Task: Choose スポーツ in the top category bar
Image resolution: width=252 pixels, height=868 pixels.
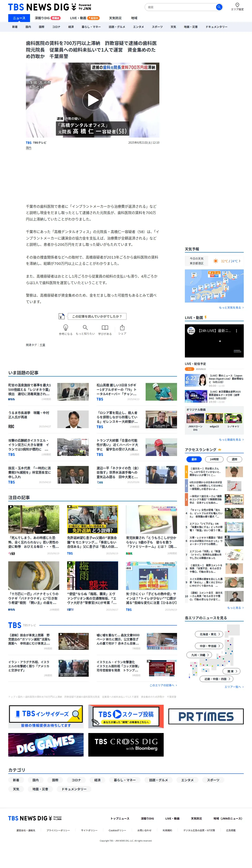Action: click(x=157, y=27)
